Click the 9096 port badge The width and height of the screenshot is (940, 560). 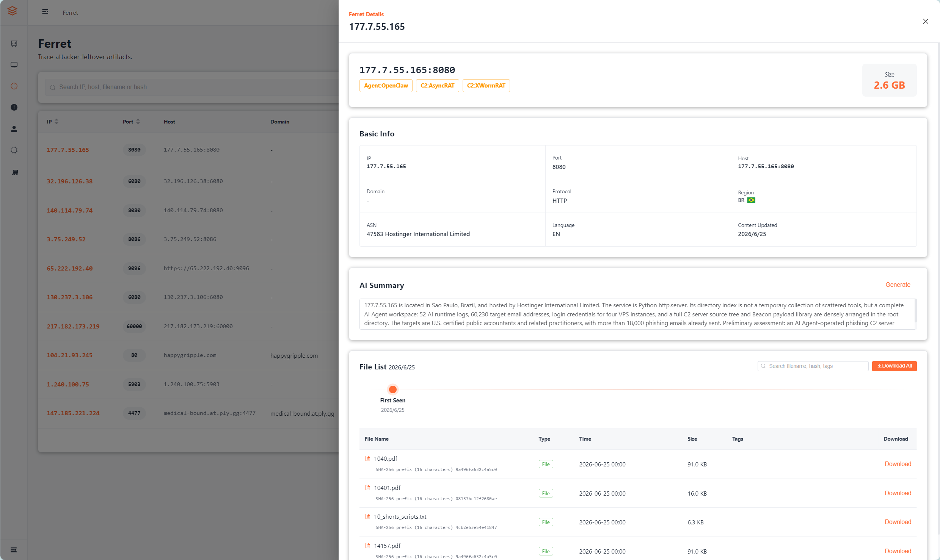coord(134,269)
